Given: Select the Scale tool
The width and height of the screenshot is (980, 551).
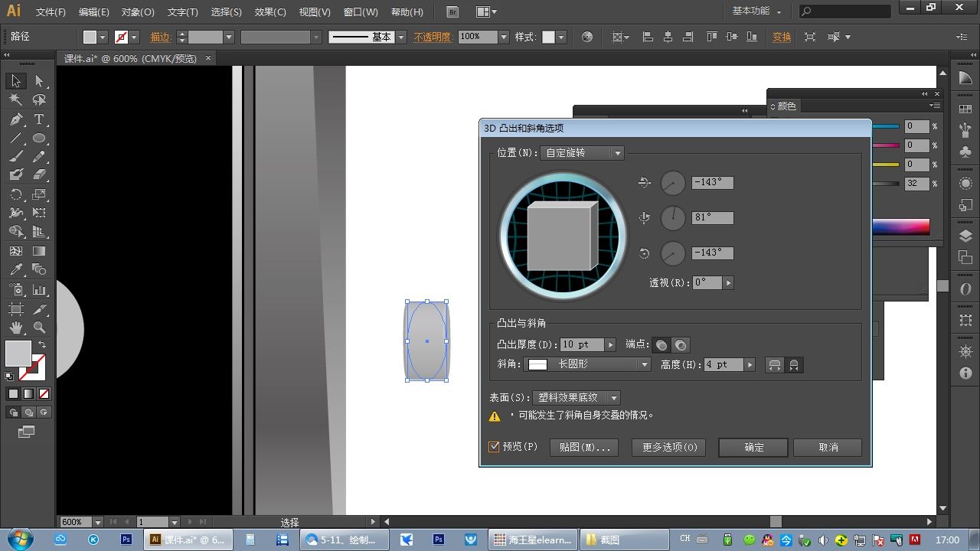Looking at the screenshot, I should [x=39, y=194].
